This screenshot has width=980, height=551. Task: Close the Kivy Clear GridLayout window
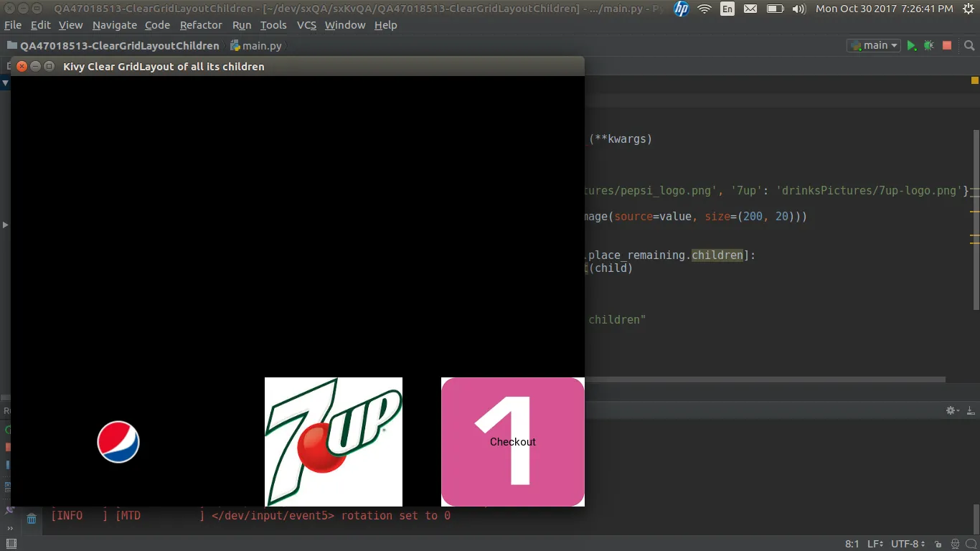[22, 66]
